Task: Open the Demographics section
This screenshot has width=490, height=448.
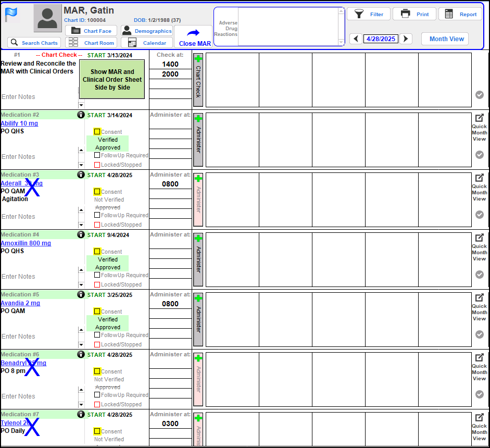Action: tap(147, 31)
